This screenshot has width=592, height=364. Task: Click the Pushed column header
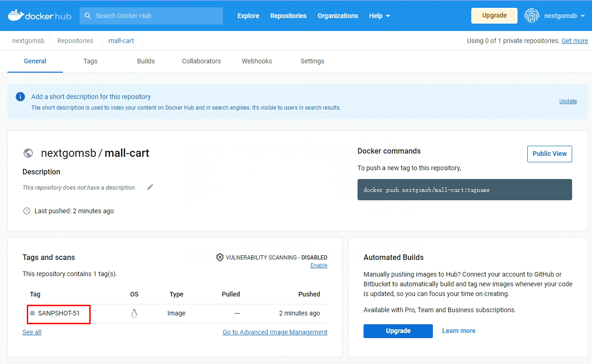(x=309, y=294)
